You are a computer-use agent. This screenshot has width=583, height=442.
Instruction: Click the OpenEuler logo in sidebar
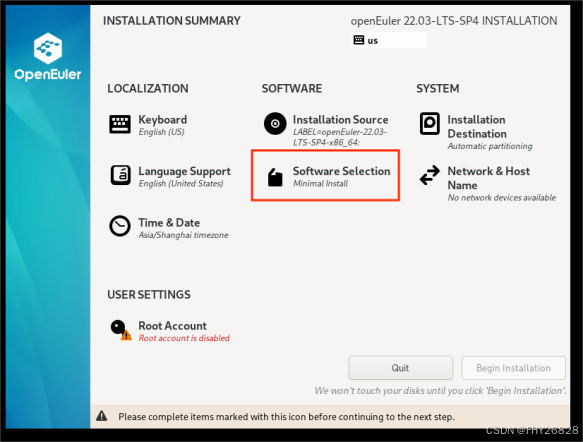coord(48,57)
